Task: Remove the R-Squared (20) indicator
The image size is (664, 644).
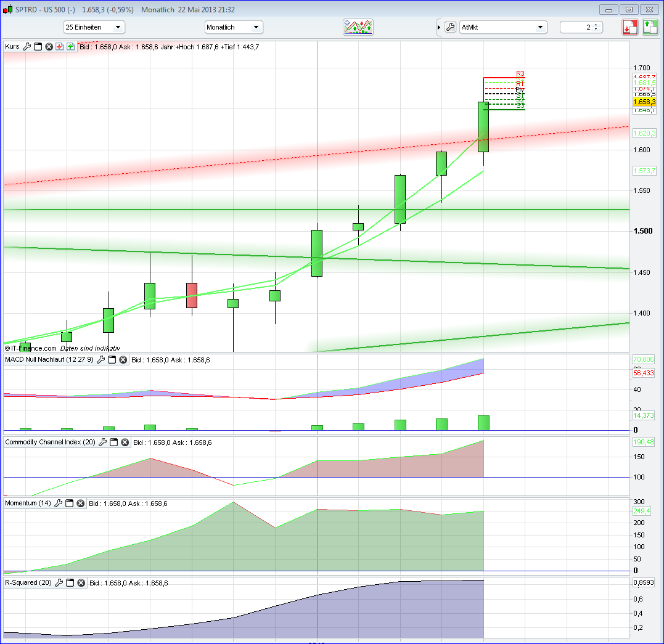Action: (x=81, y=583)
